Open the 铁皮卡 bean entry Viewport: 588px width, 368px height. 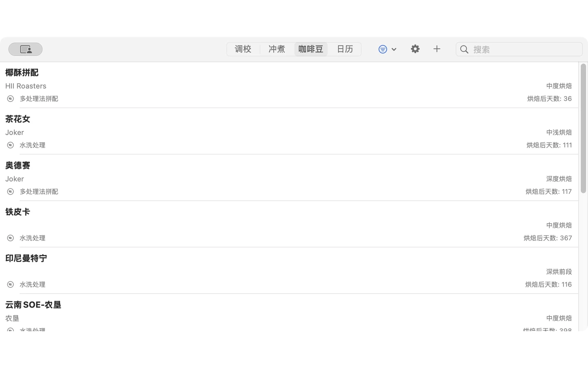click(x=289, y=224)
